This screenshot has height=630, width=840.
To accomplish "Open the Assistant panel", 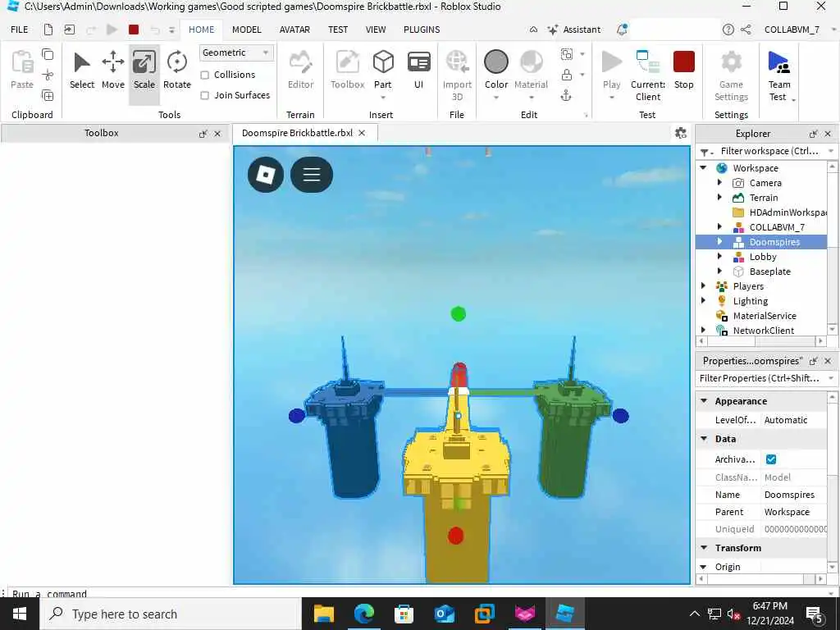I will pos(573,30).
